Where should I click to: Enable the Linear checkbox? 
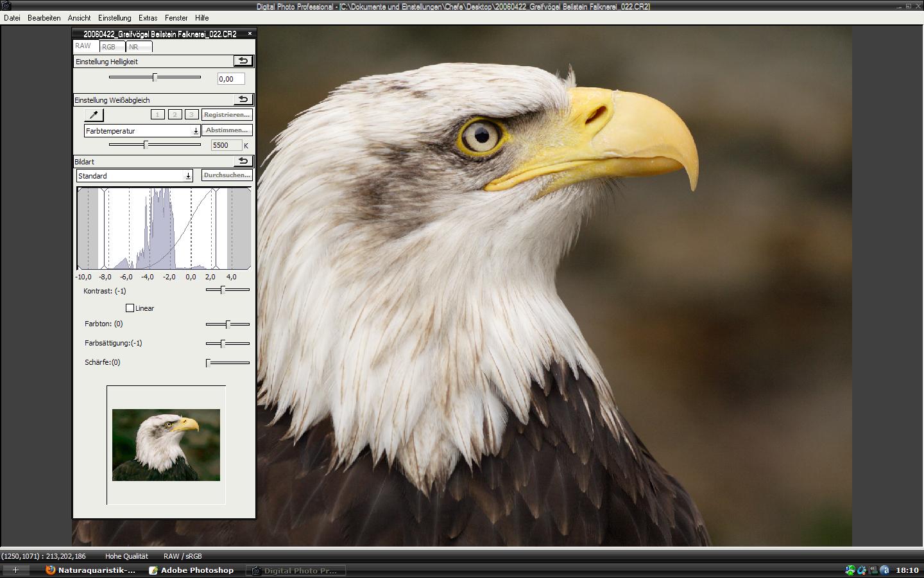pos(130,308)
